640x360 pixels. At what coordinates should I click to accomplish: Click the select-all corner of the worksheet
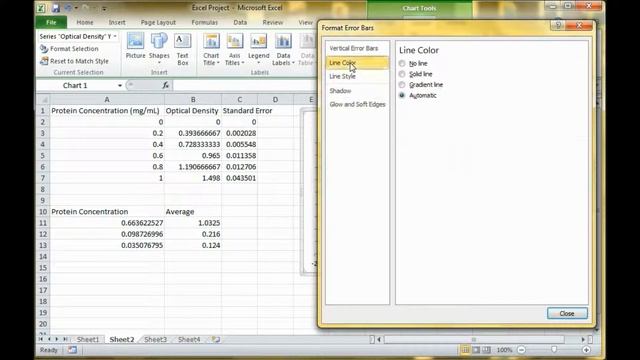pyautogui.click(x=43, y=100)
